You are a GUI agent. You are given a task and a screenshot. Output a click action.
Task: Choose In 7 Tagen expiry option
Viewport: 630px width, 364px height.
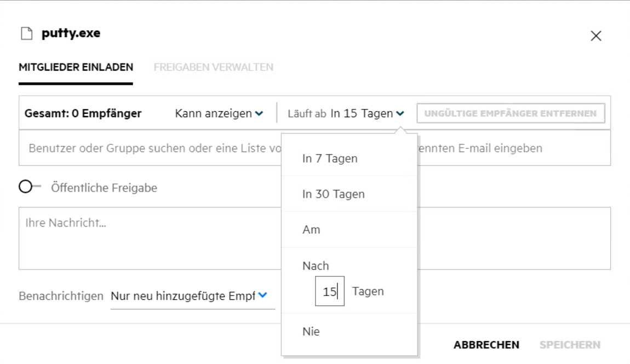[x=330, y=159]
